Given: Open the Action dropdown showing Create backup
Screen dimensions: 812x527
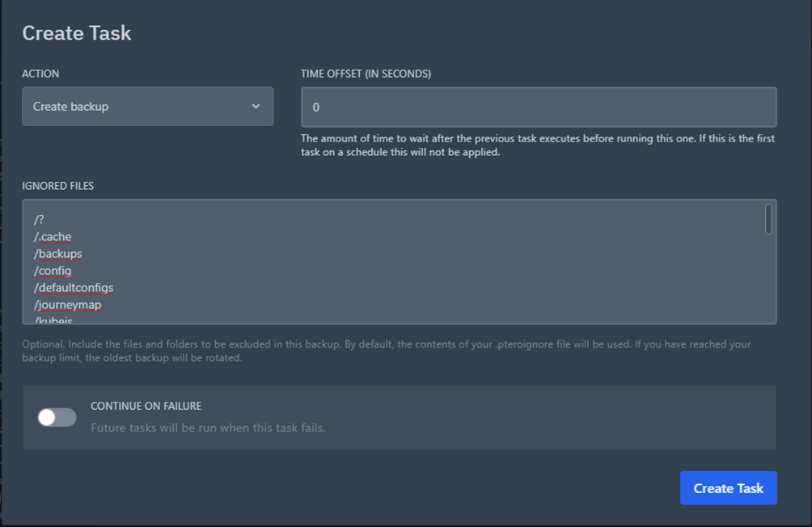Looking at the screenshot, I should tap(147, 106).
